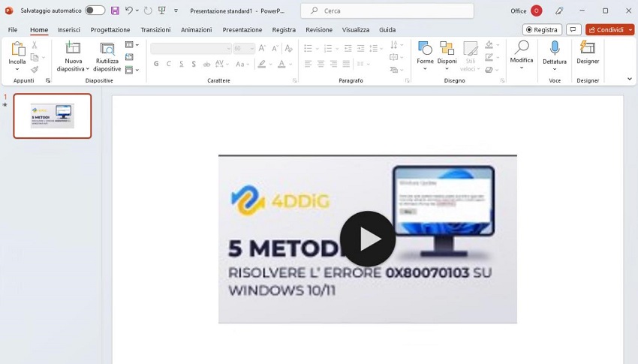
Task: Toggle justify text alignment
Action: click(x=346, y=64)
